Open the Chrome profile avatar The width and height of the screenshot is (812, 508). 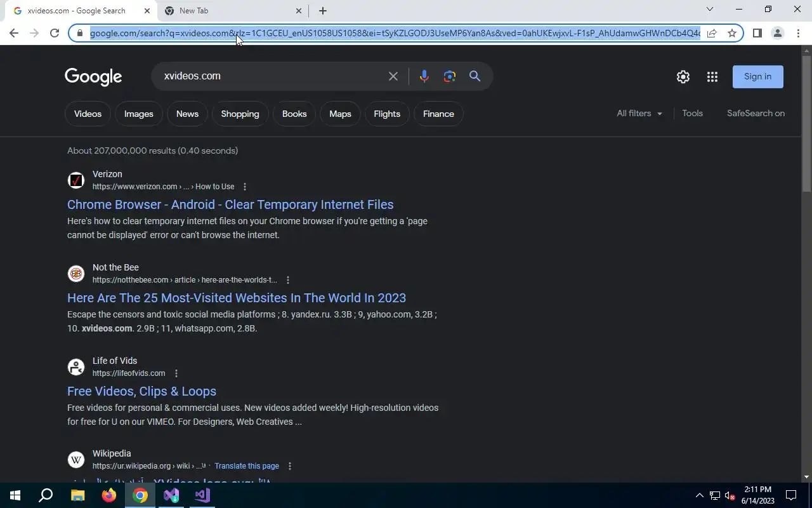coord(777,33)
